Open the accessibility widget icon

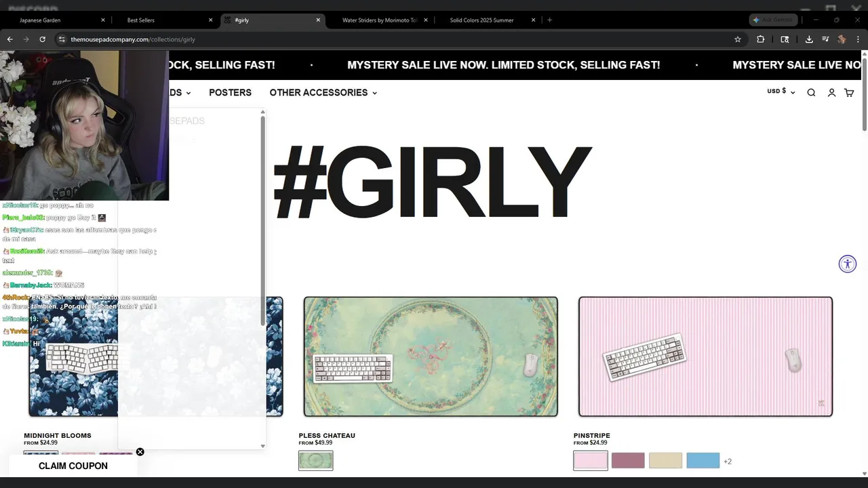848,264
